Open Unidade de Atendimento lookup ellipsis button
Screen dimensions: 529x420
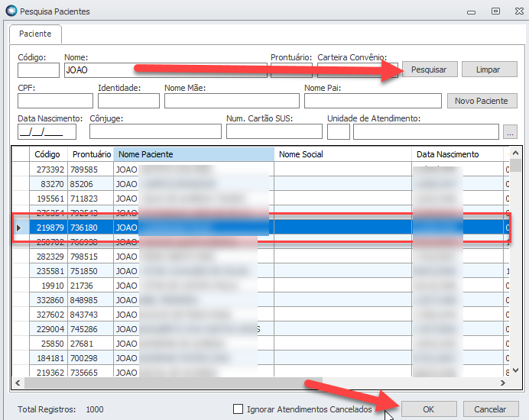click(510, 132)
